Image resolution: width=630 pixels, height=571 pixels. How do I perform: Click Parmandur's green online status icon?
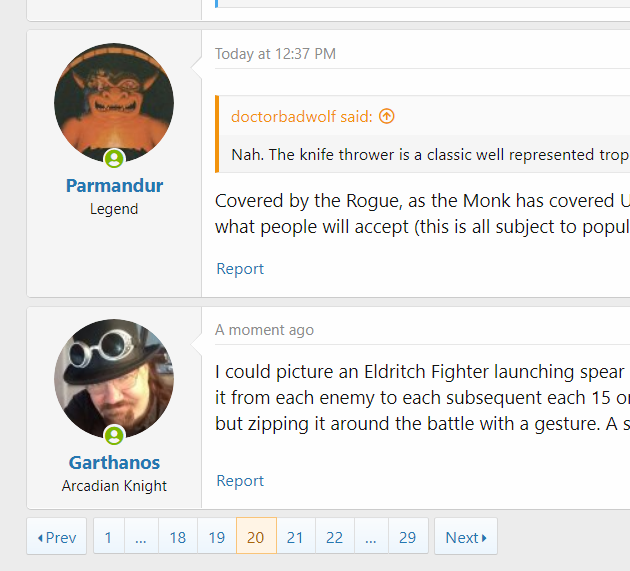click(x=114, y=158)
